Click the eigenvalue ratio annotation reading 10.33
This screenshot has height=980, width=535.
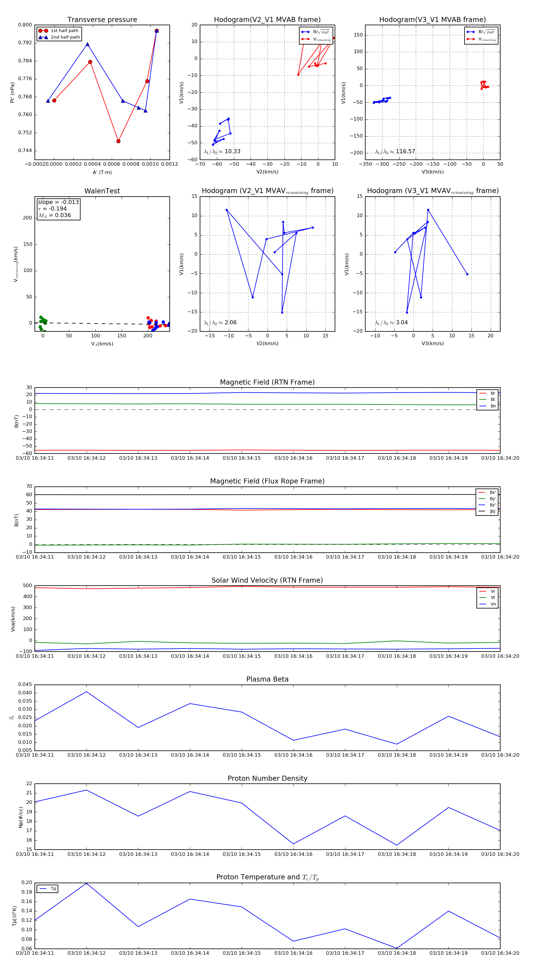tap(222, 151)
